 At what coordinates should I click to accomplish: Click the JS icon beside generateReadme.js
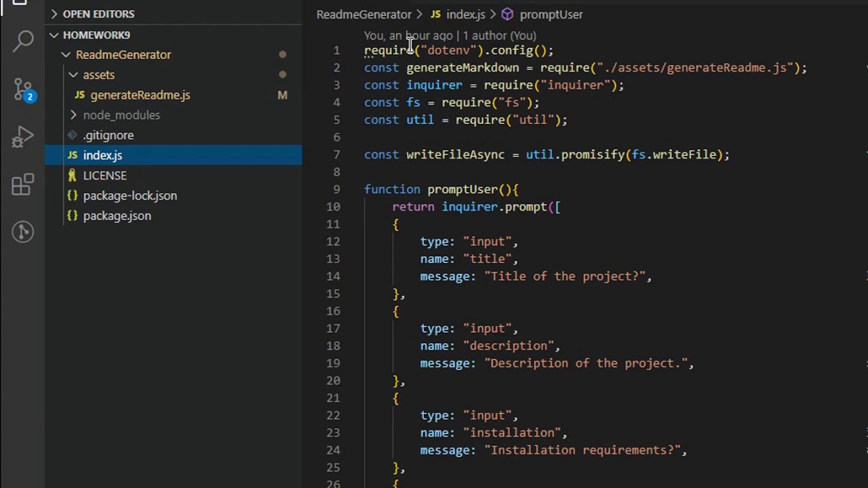[x=80, y=95]
